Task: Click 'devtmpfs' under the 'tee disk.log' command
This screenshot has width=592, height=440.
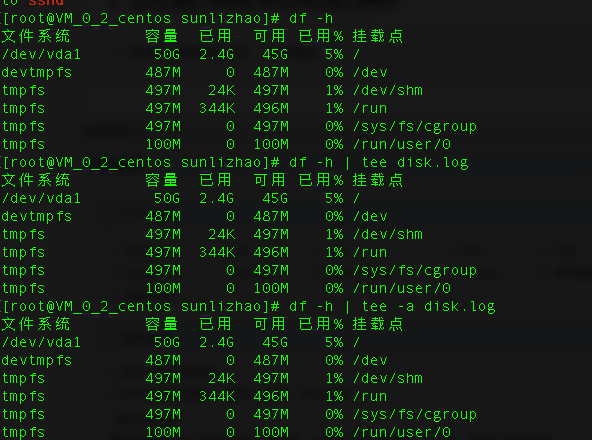Action: (x=37, y=217)
